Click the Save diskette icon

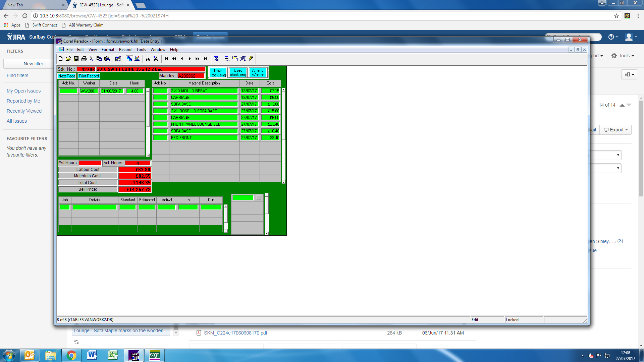[76, 59]
